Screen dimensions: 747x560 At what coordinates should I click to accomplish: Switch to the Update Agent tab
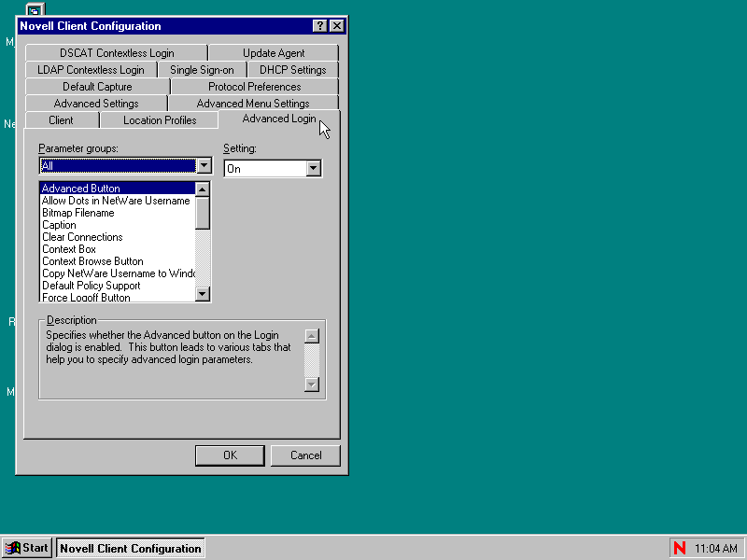click(274, 53)
